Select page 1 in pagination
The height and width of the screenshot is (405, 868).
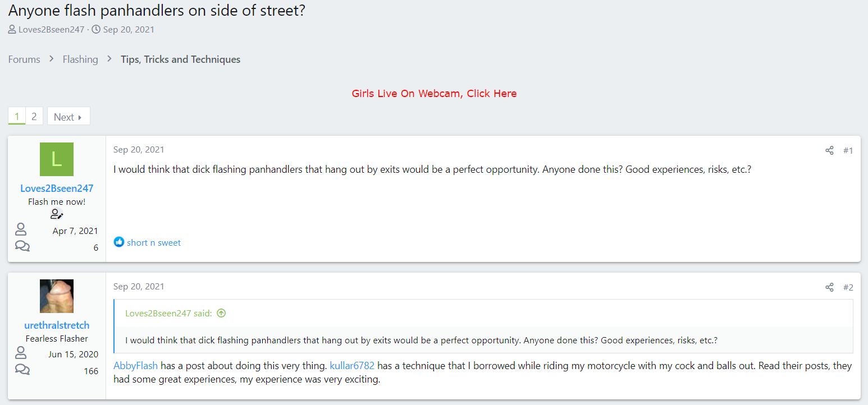tap(17, 117)
